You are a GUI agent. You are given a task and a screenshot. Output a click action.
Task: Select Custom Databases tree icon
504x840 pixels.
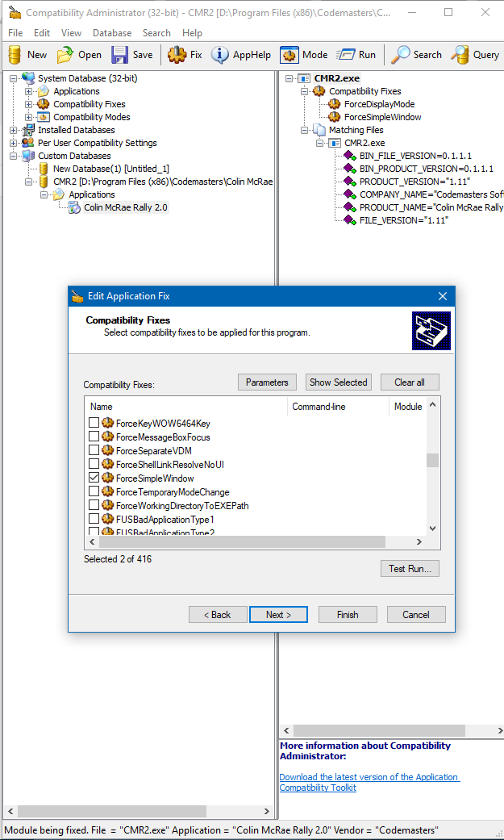[28, 156]
